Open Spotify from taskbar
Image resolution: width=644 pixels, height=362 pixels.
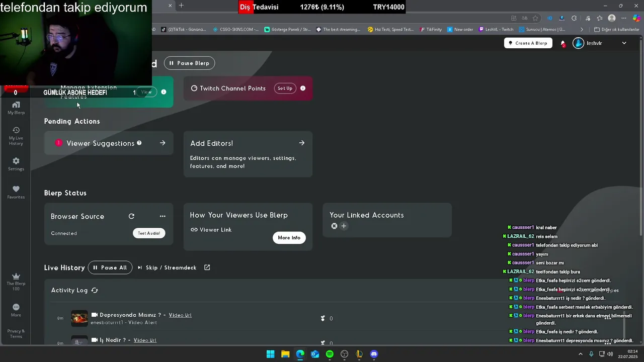(330, 354)
